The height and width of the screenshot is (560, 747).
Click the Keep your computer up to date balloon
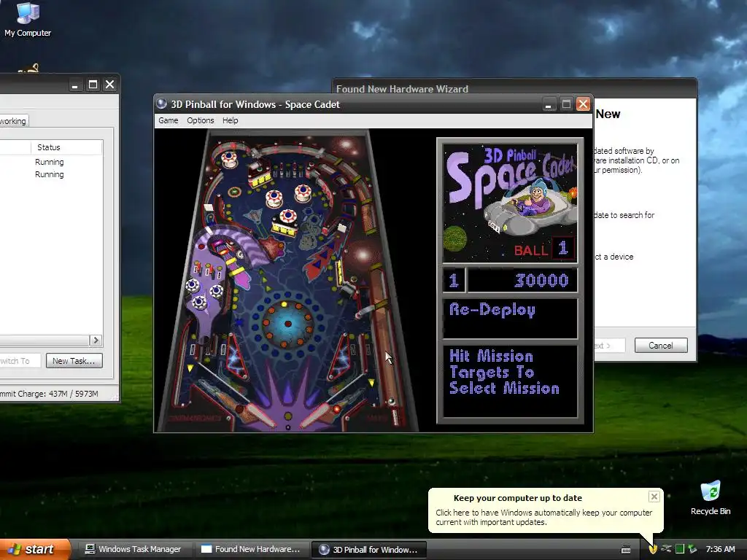tap(546, 510)
